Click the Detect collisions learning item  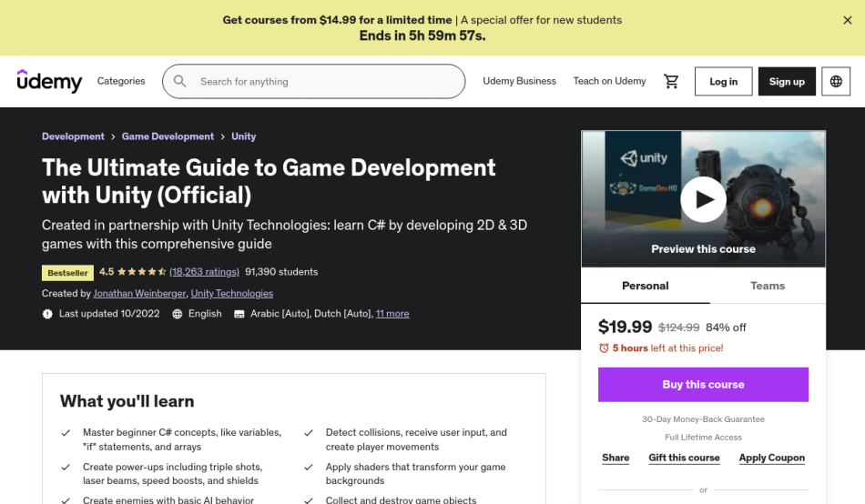click(x=416, y=439)
